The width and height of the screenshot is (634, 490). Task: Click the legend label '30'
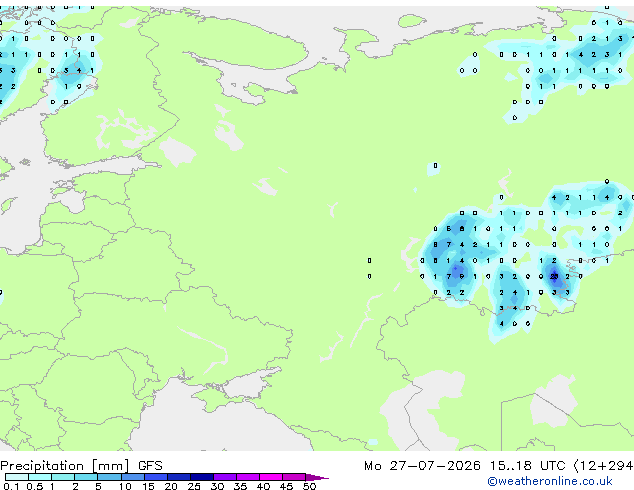(x=217, y=486)
